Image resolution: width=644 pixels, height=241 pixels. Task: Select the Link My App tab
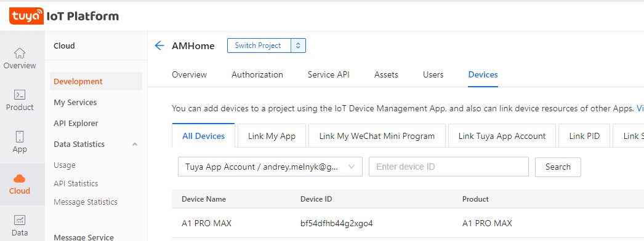click(272, 136)
